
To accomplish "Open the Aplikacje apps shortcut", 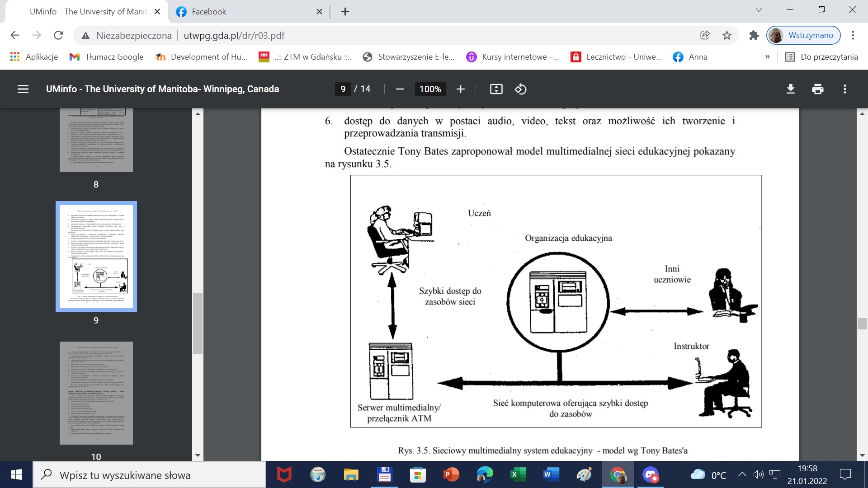I will (34, 57).
